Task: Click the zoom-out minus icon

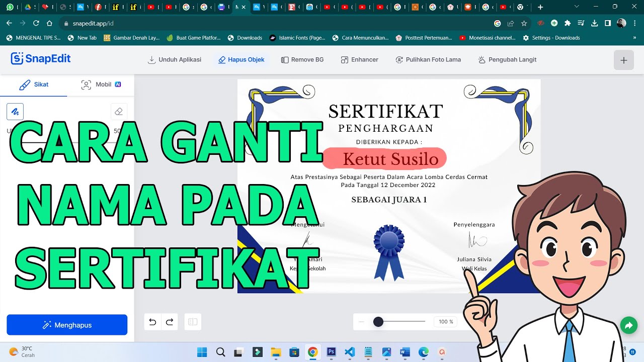Action: coord(361,322)
